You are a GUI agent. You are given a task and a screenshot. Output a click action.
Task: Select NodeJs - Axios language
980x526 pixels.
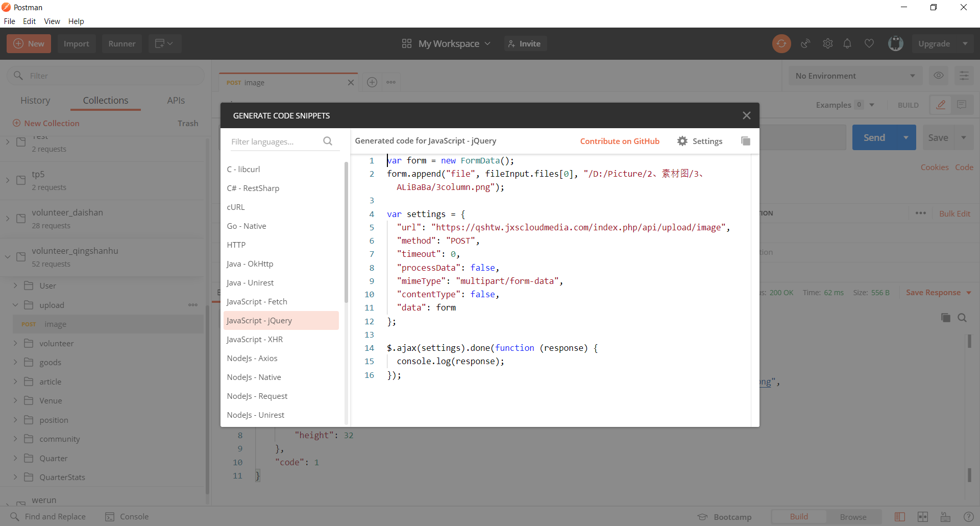[x=252, y=358]
